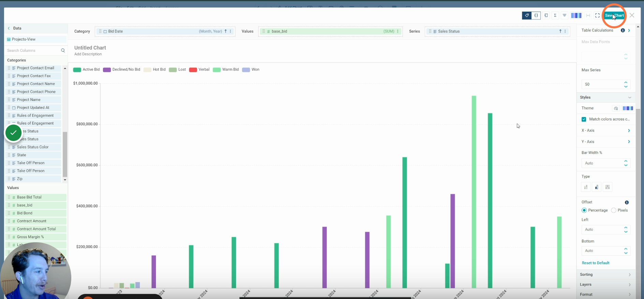
Task: Collapse the Styles section
Action: (630, 98)
